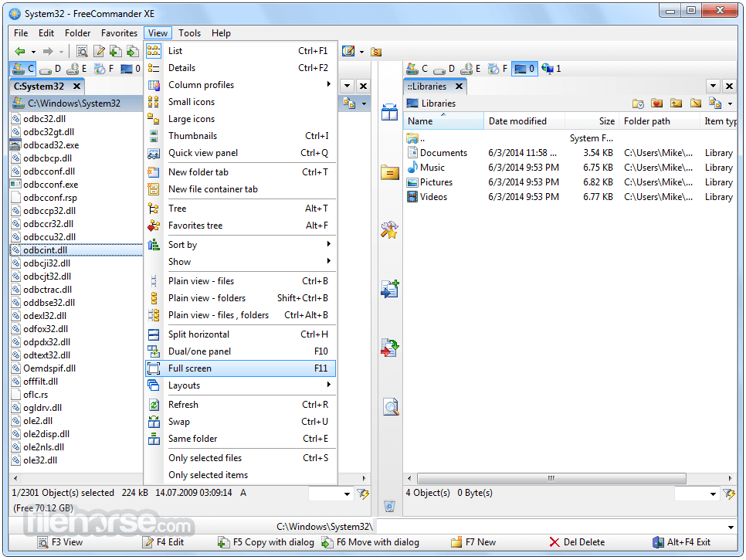The image size is (746, 560).
Task: Click Alt+F4 Exit button
Action: tap(681, 542)
